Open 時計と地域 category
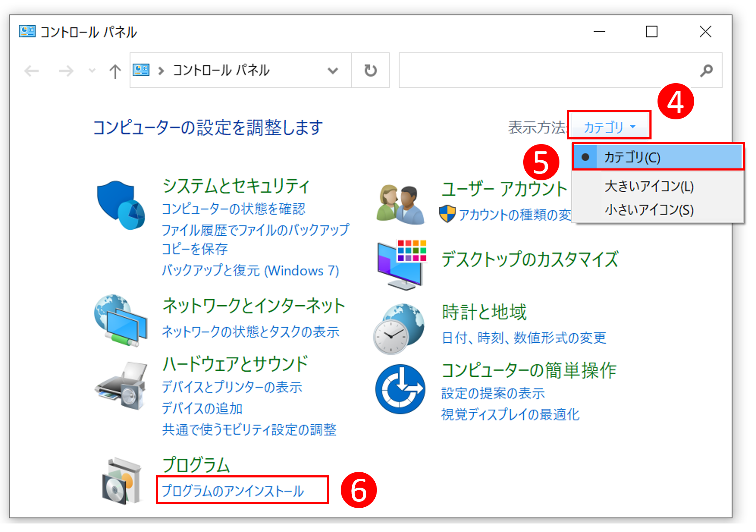 (x=484, y=312)
